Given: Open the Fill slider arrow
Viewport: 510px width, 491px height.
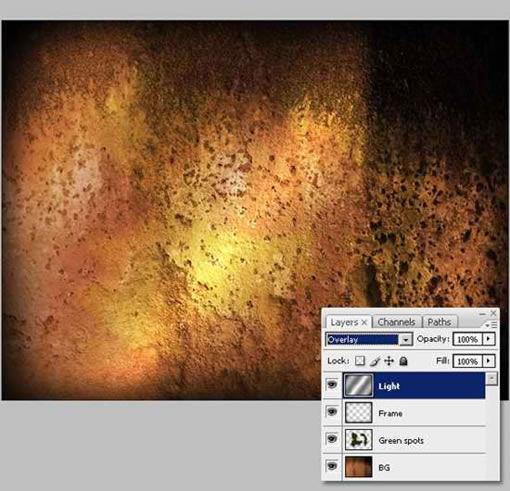Looking at the screenshot, I should [489, 361].
